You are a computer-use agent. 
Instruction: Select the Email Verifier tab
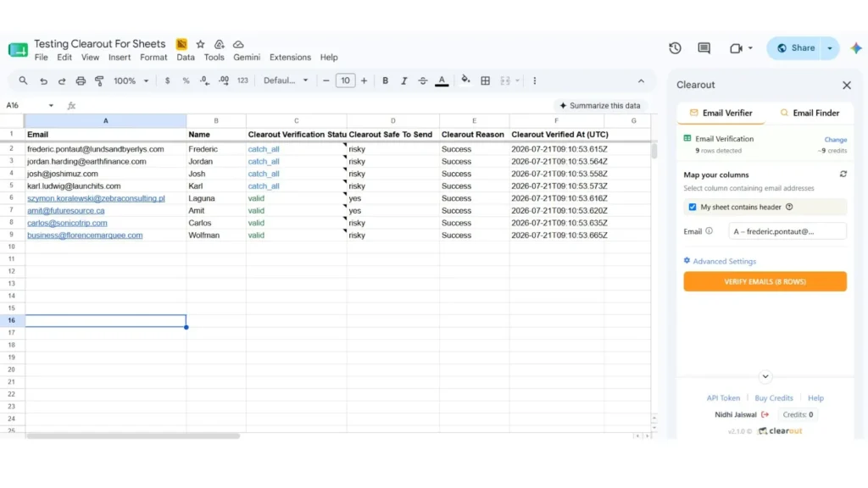tap(721, 113)
